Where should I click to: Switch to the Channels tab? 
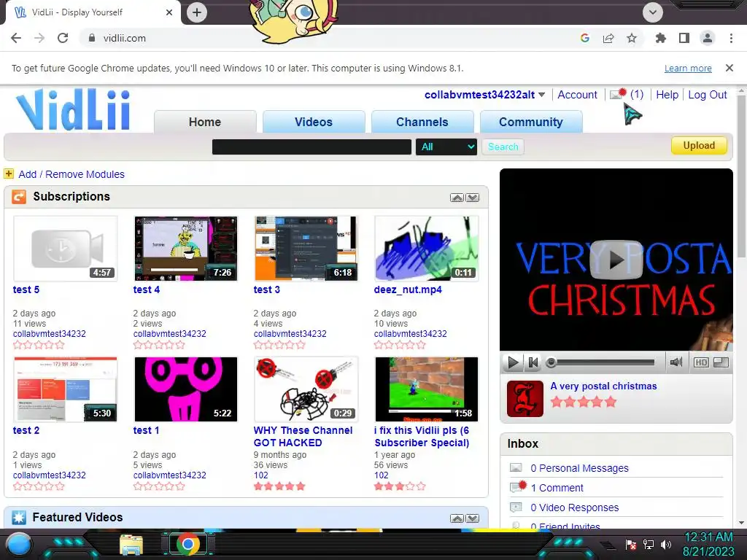(422, 122)
